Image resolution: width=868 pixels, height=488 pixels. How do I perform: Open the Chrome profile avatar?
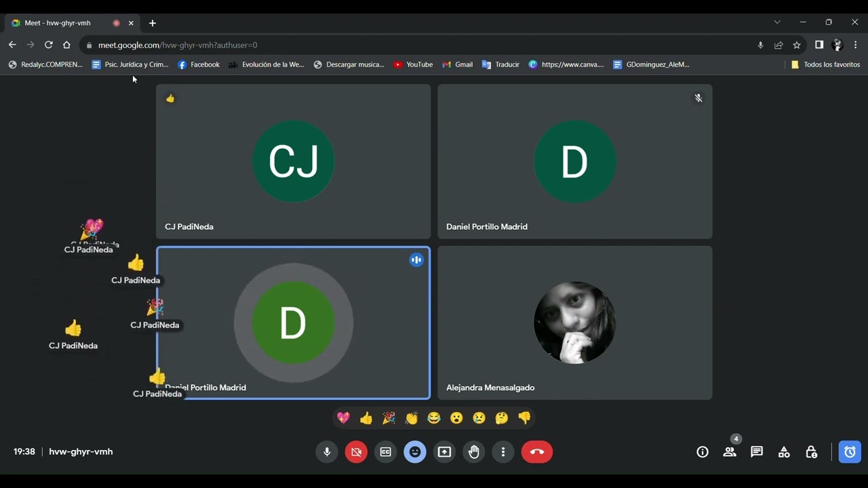837,45
